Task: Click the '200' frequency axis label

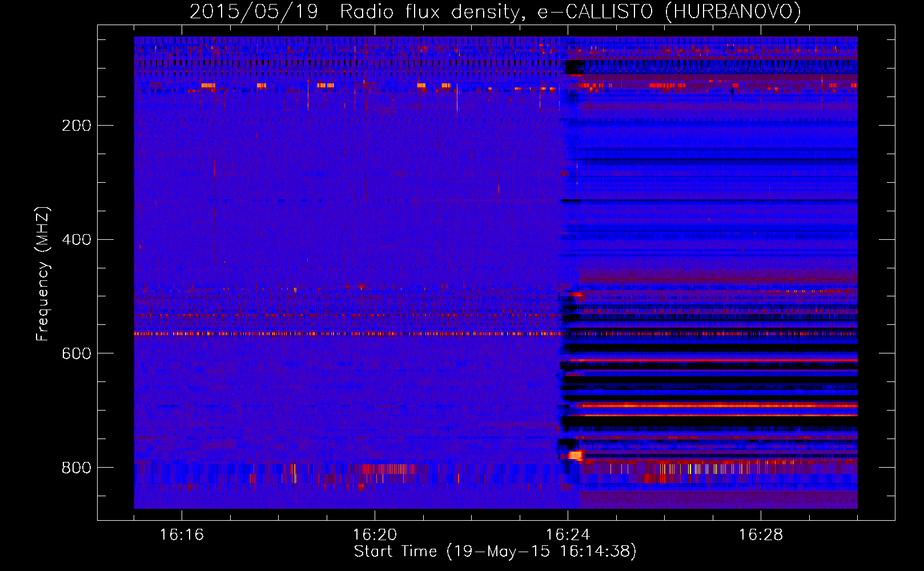Action: [77, 126]
